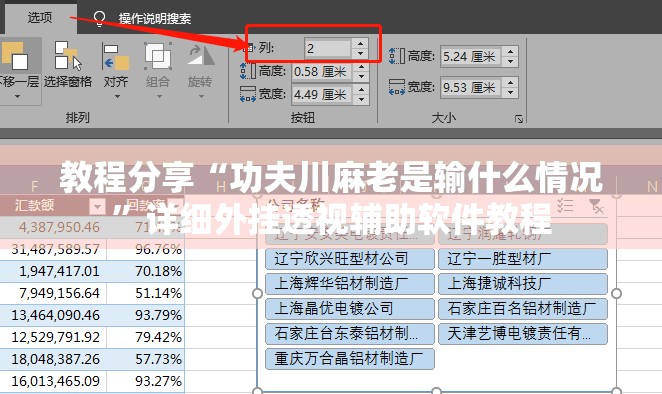Click the slicer's left-middle resize handle
Image resolution: width=662 pixels, height=394 pixels.
click(x=257, y=293)
